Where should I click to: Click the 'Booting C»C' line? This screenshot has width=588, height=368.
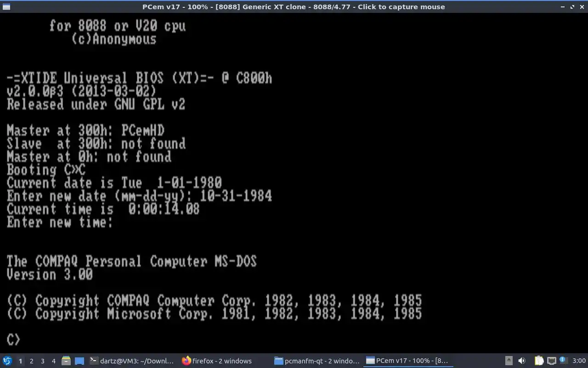(46, 170)
